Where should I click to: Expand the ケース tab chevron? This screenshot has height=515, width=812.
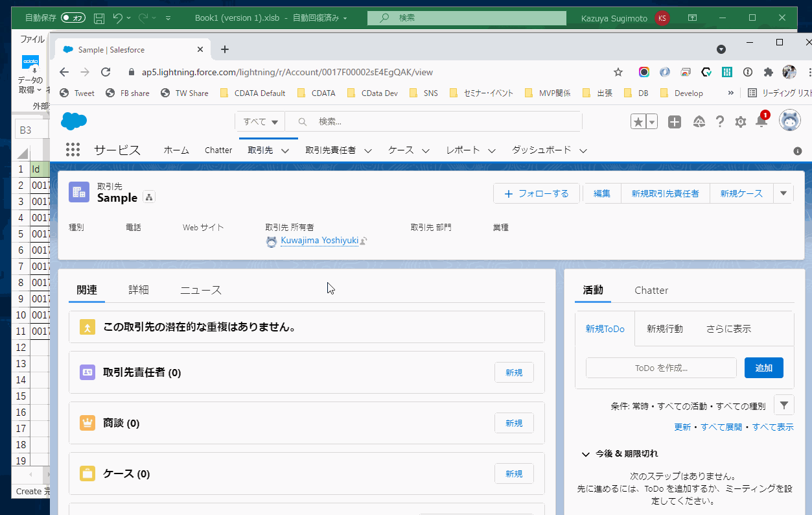(x=426, y=150)
